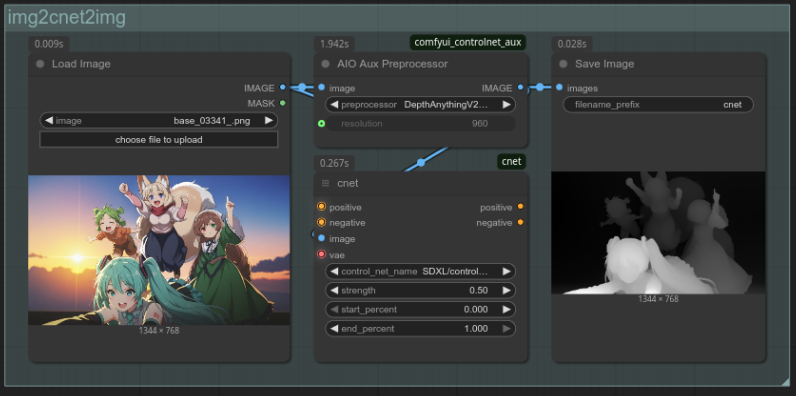796x396 pixels.
Task: Decrease end_percent with left arrow
Action: click(334, 328)
